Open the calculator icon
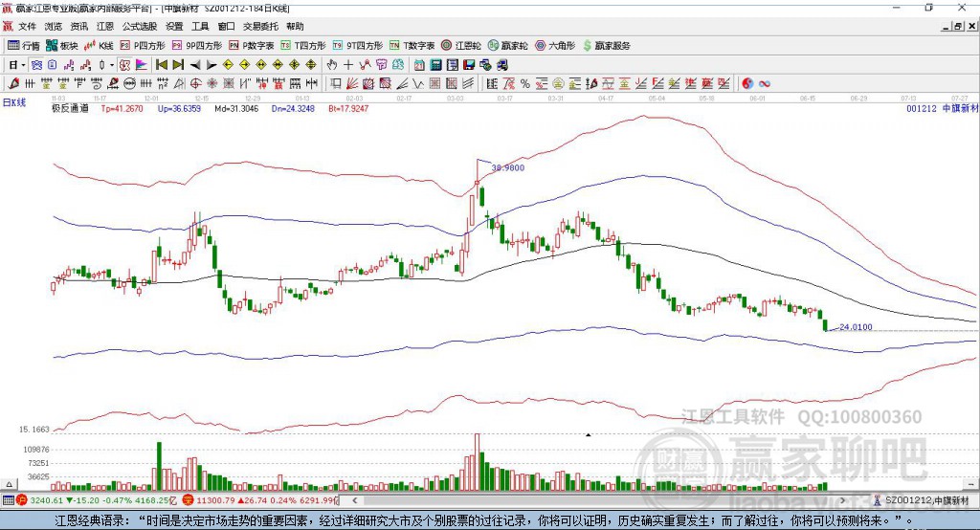980x530 pixels. (435, 65)
